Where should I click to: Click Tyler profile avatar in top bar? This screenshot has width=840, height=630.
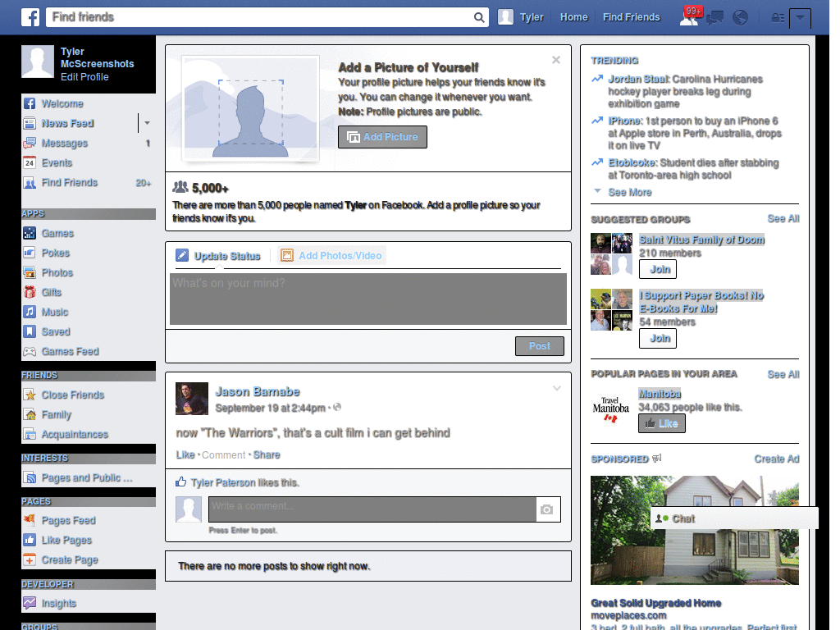(505, 17)
